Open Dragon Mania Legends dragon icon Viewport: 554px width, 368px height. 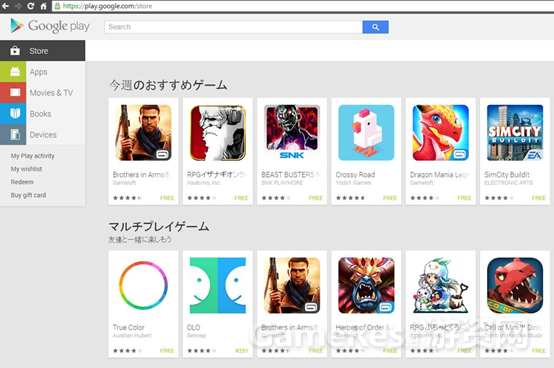441,133
